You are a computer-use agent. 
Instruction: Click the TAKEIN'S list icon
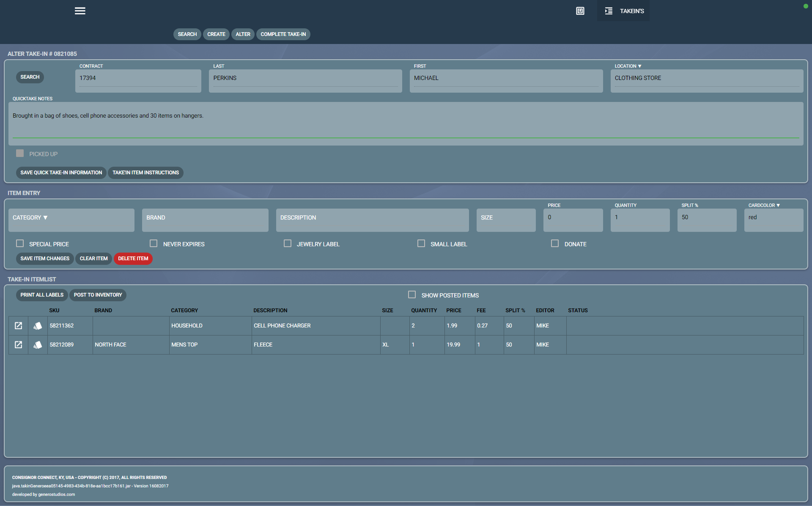[x=609, y=11]
